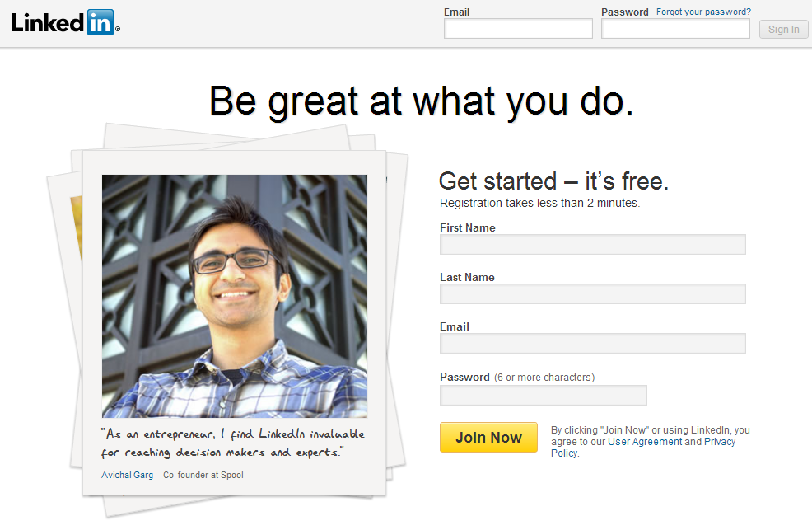The image size is (812, 530).
Task: Click the '(6 or more characters)' hint
Action: pos(544,378)
